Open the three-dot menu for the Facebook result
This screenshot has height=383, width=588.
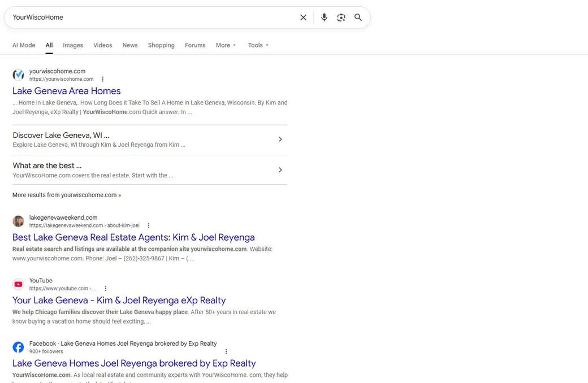tap(226, 351)
